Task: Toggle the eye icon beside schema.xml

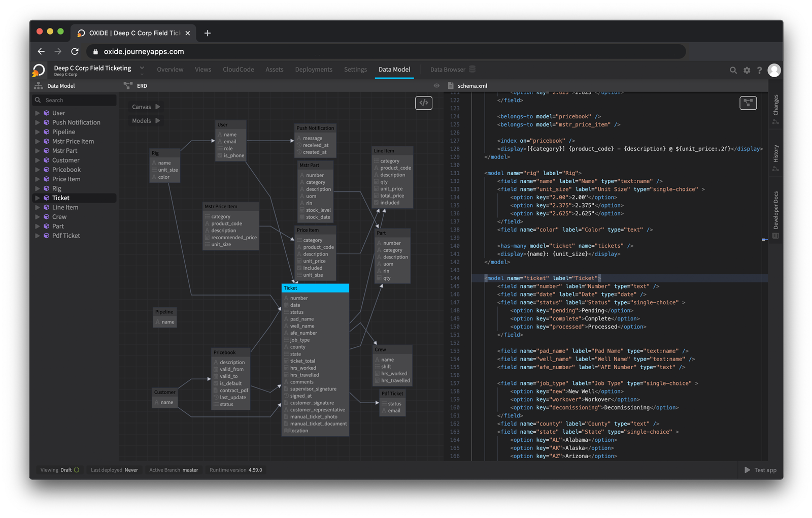Action: [436, 86]
